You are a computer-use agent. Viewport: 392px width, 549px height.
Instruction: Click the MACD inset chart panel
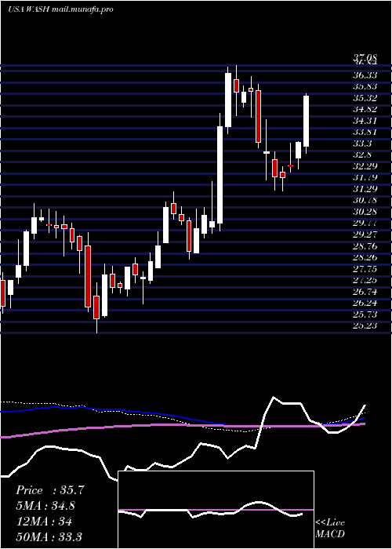pyautogui.click(x=216, y=510)
